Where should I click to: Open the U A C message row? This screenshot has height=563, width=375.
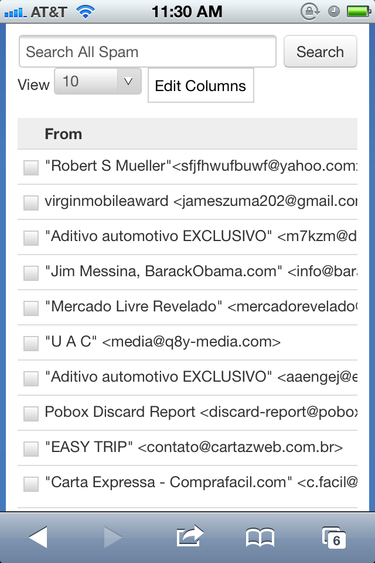coord(188,342)
